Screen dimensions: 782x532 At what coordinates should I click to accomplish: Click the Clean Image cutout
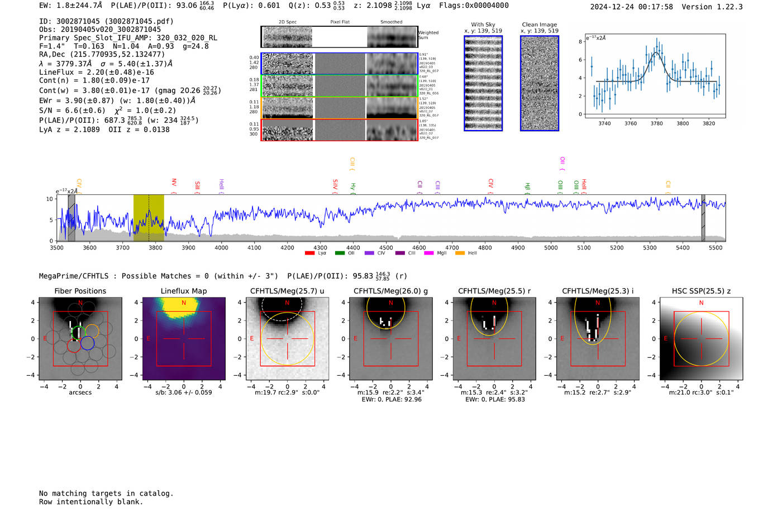[x=540, y=83]
